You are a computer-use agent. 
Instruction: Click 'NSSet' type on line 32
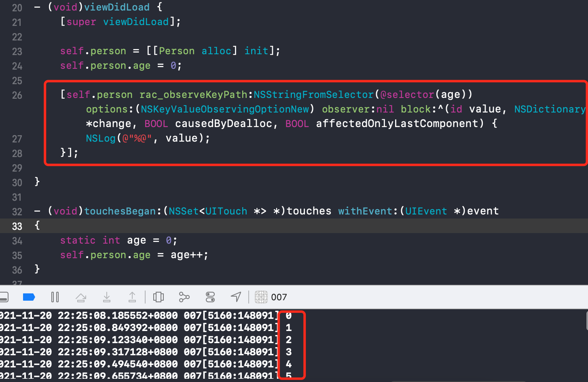tap(184, 211)
